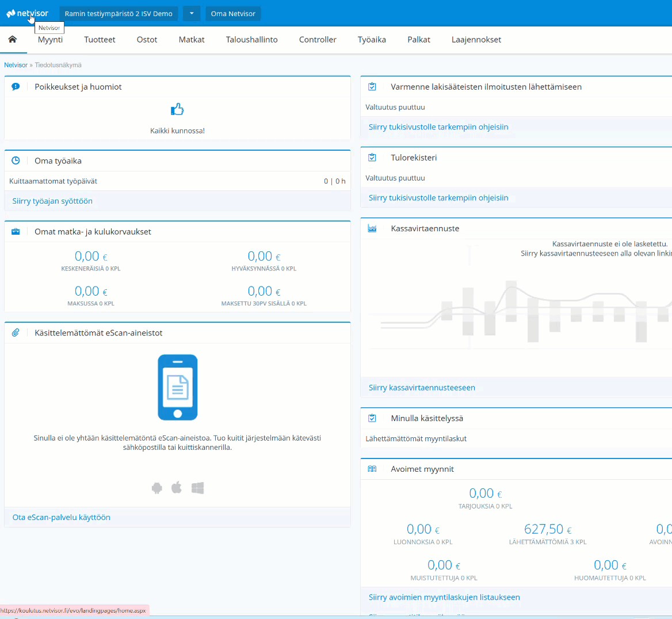Open the Matkat menu

[x=192, y=40]
